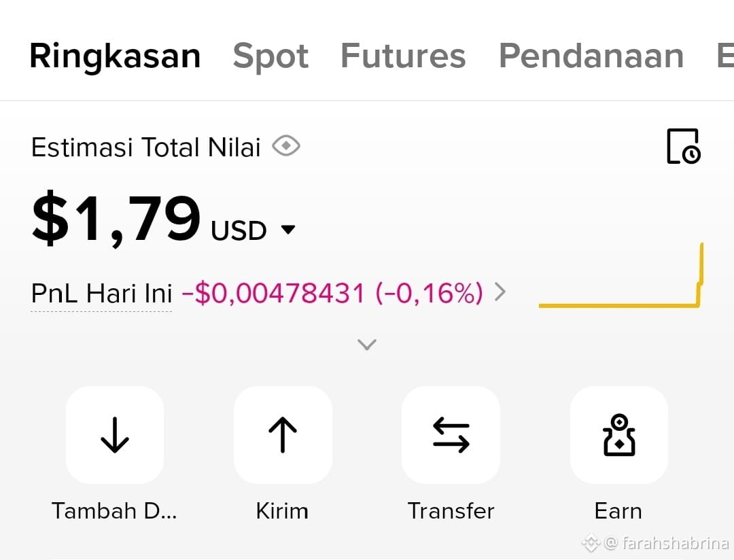Open the Pendanaan tab
This screenshot has width=734, height=560.
coord(591,56)
